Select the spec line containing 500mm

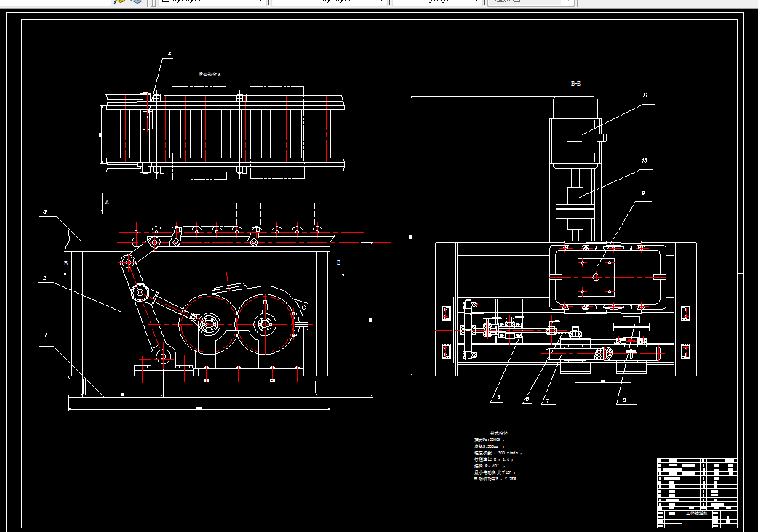point(490,446)
